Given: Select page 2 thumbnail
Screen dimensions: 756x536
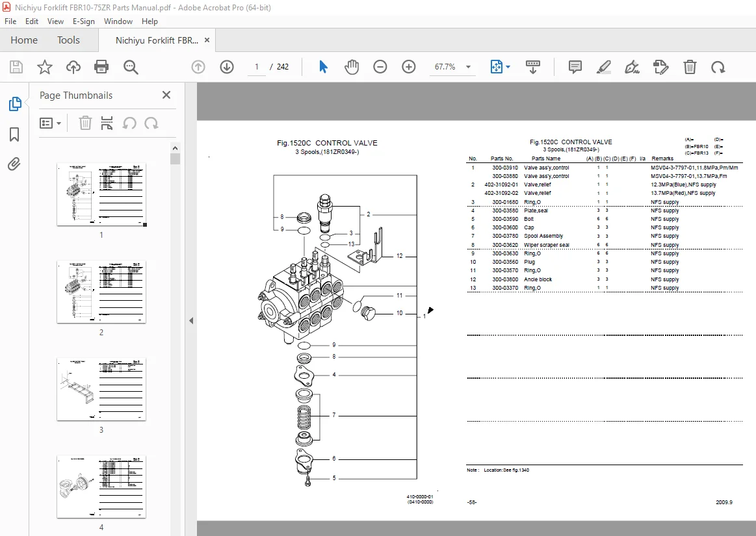Looking at the screenshot, I should (101, 292).
